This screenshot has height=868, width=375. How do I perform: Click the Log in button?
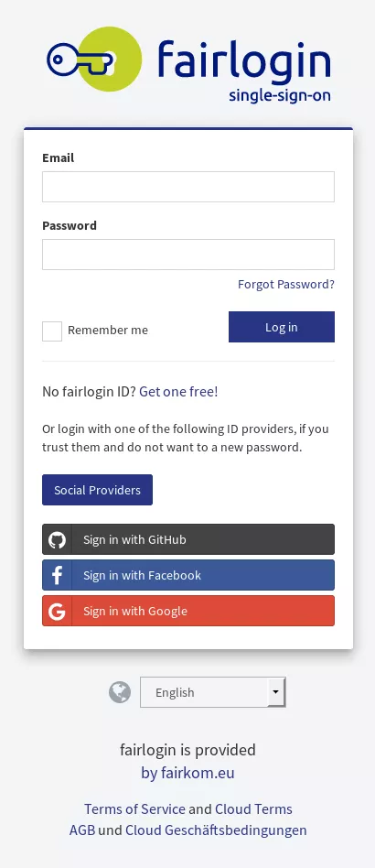[282, 327]
